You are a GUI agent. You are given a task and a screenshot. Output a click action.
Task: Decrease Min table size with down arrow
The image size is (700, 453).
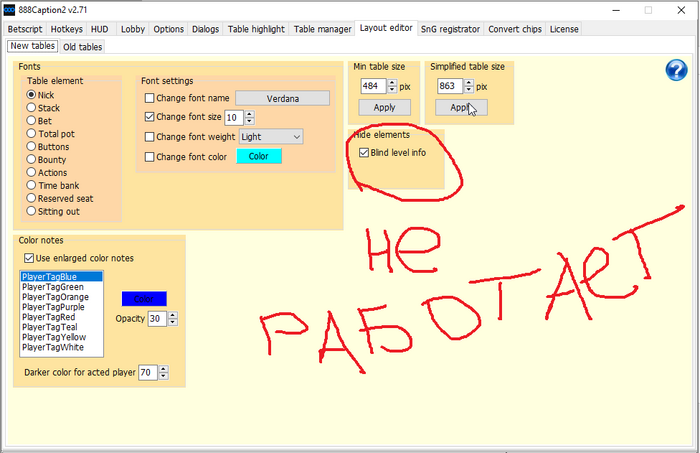tap(392, 90)
